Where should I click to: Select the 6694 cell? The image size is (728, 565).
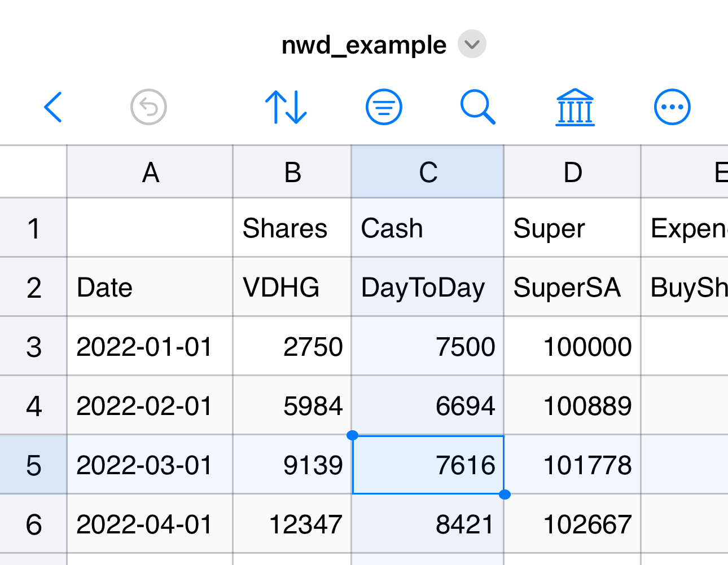pyautogui.click(x=428, y=405)
